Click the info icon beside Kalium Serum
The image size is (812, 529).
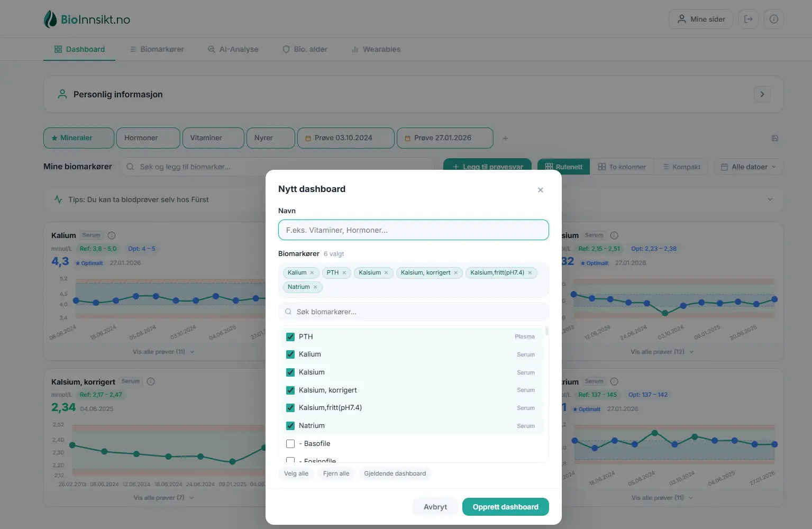pyautogui.click(x=112, y=235)
